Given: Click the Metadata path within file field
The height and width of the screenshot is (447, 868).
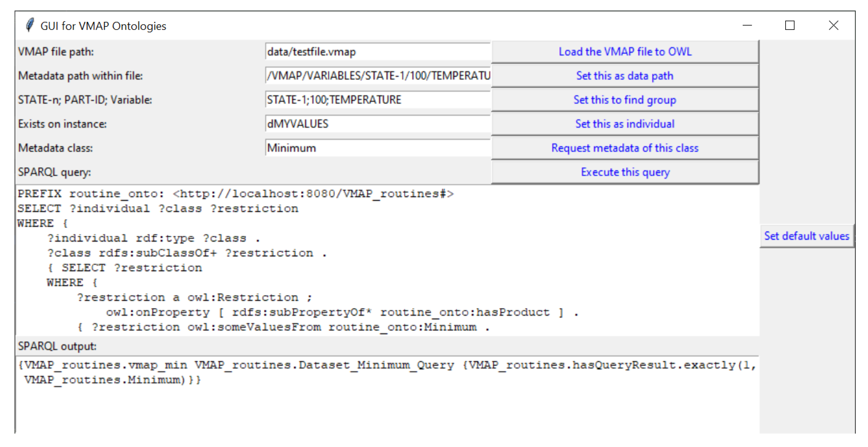Looking at the screenshot, I should point(378,76).
